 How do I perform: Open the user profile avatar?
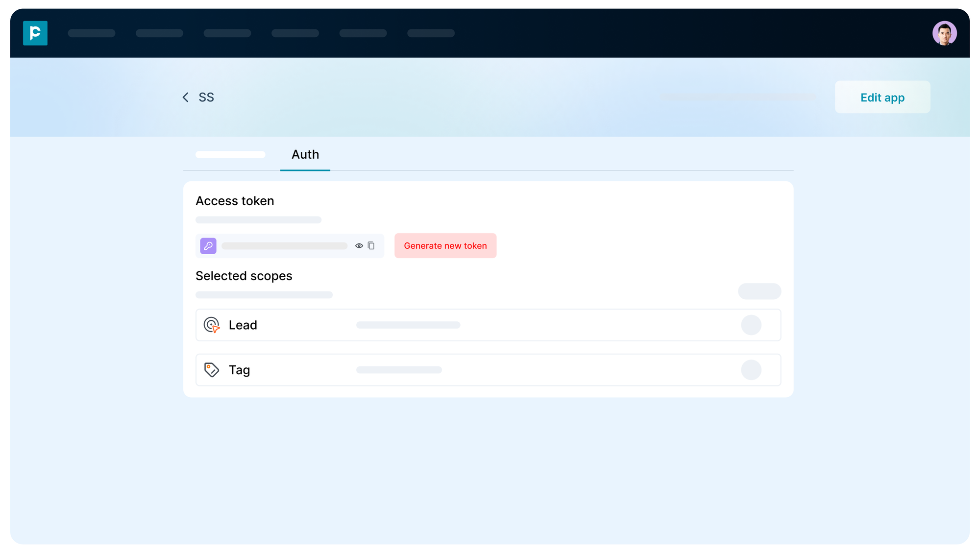pos(945,33)
